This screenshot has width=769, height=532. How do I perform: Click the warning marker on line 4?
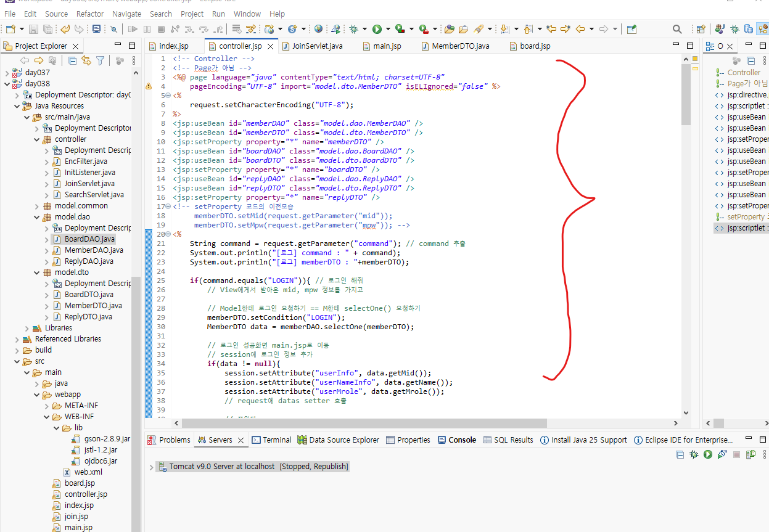[148, 86]
